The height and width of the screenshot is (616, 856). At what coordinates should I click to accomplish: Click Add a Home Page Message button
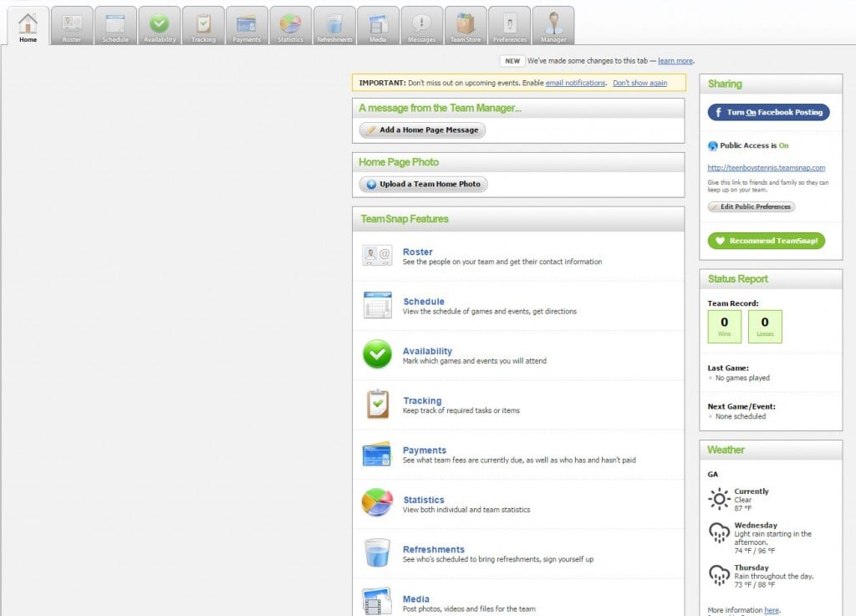pos(422,130)
